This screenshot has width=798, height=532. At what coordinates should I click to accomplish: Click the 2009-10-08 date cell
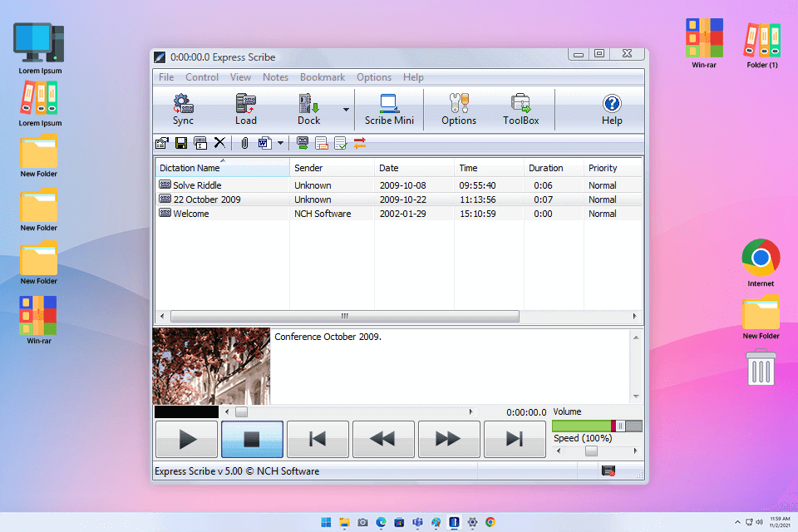402,185
